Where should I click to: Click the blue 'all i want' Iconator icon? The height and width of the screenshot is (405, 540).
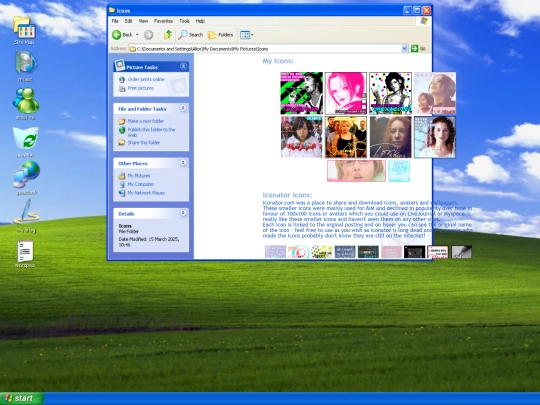pyautogui.click(x=345, y=252)
